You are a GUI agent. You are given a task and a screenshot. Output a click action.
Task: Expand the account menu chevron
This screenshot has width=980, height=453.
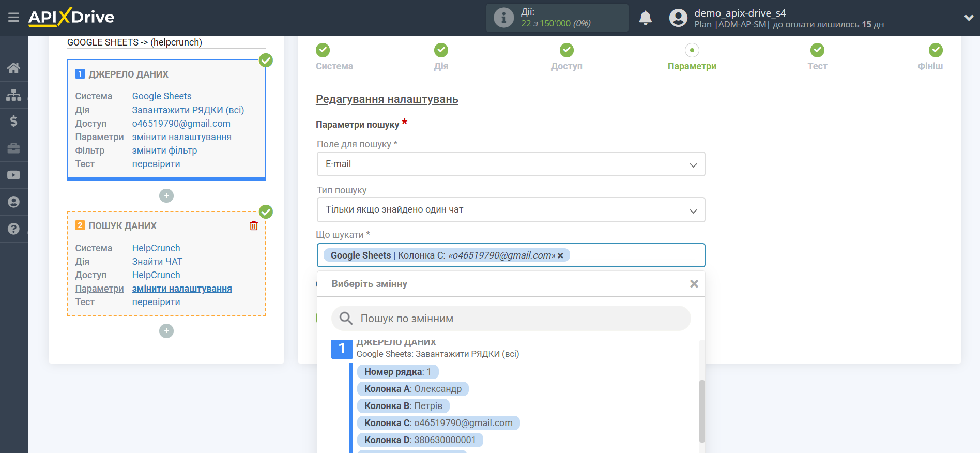(x=969, y=18)
